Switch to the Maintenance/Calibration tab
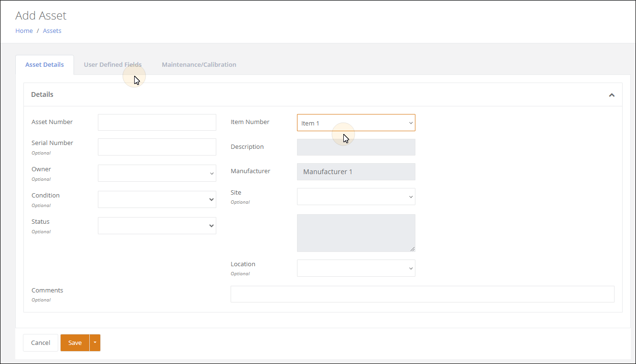The width and height of the screenshot is (636, 364). click(199, 65)
